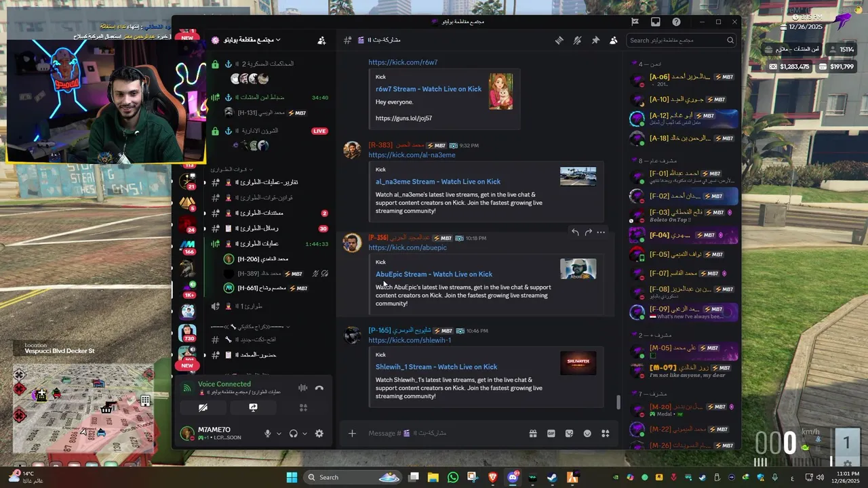Open Shlewih_1 Stream embed title
Viewport: 868px width, 488px height.
pos(436,367)
